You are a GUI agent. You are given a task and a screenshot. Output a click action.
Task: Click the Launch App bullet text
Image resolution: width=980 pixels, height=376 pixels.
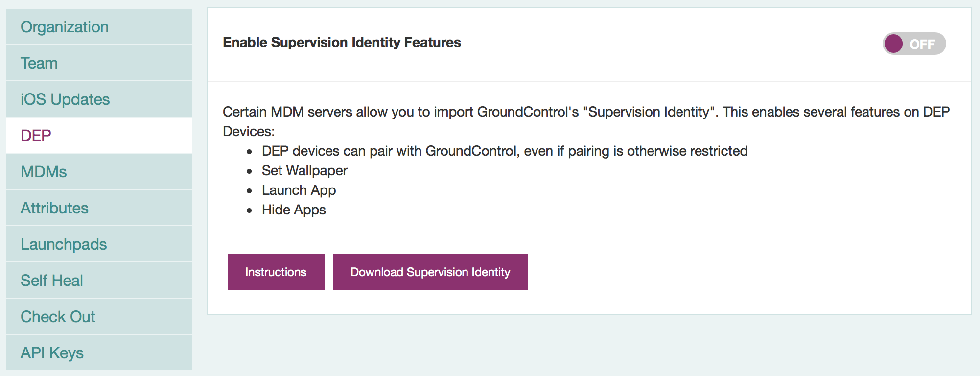pos(299,190)
